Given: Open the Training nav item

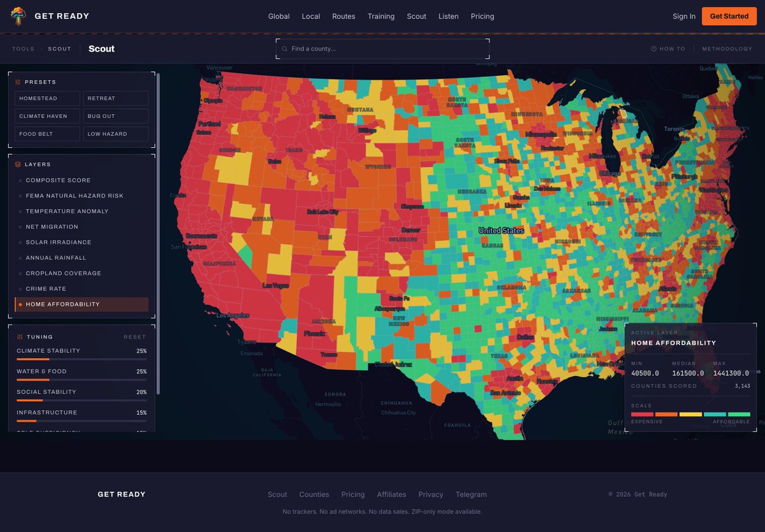Looking at the screenshot, I should (381, 17).
